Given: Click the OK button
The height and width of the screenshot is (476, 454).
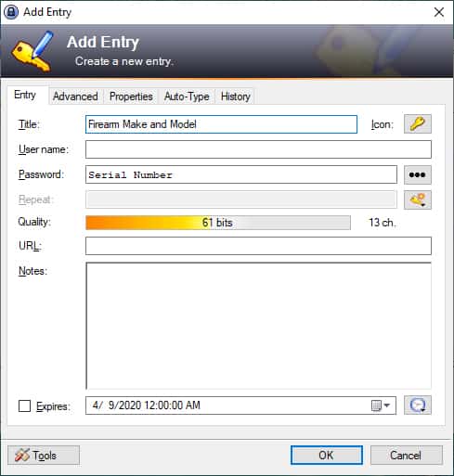Looking at the screenshot, I should point(327,455).
